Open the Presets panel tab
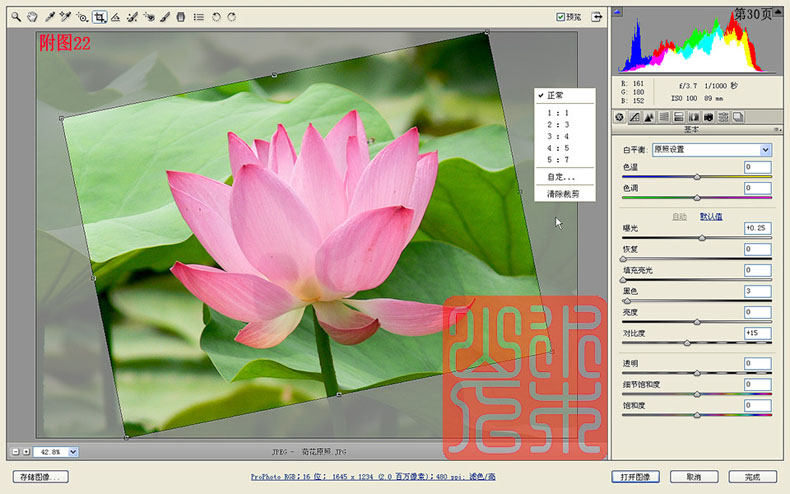This screenshot has height=494, width=790. (723, 117)
